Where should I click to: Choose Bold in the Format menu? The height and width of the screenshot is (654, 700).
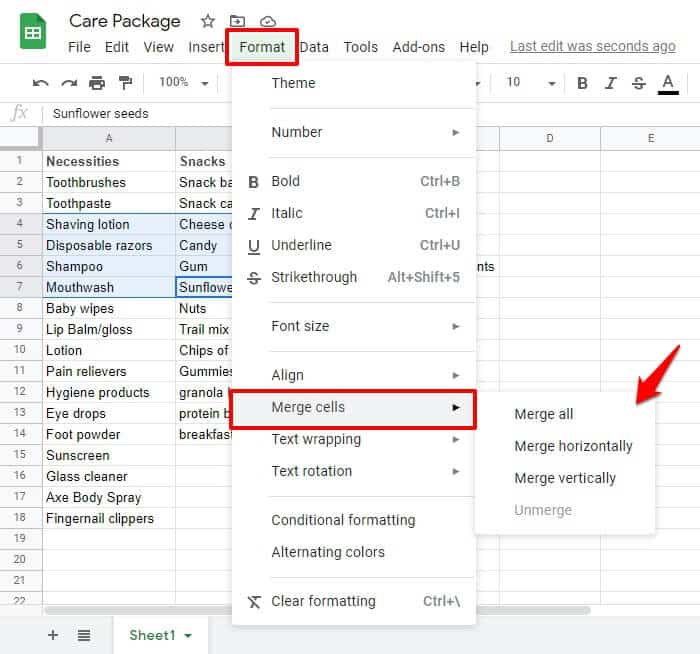[354, 181]
